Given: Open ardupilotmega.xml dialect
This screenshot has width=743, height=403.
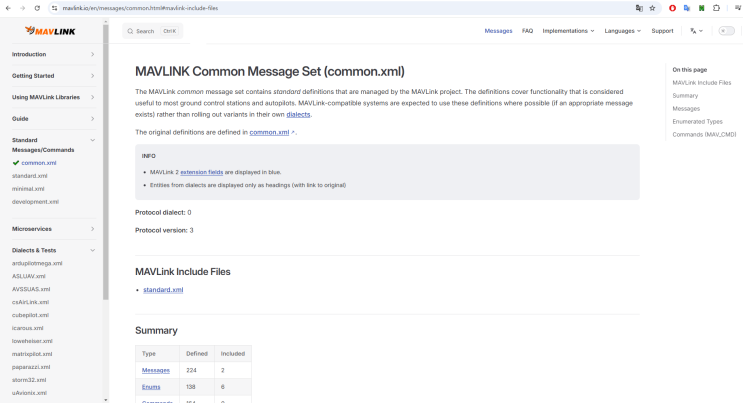Looking at the screenshot, I should [37, 263].
